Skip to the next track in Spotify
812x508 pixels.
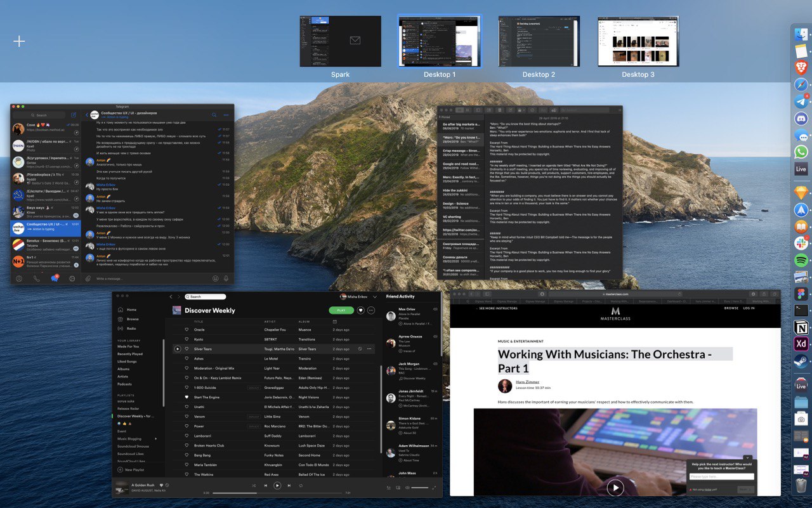289,486
